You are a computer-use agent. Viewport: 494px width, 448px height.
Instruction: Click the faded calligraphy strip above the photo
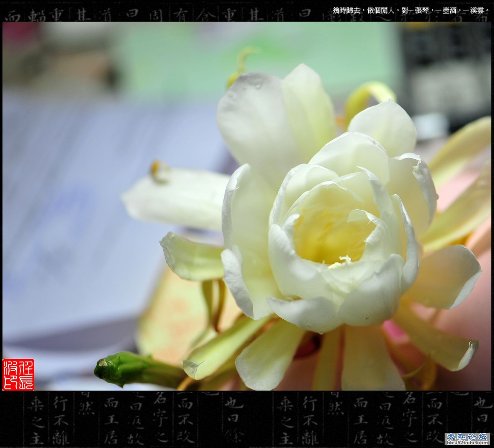click(x=154, y=15)
